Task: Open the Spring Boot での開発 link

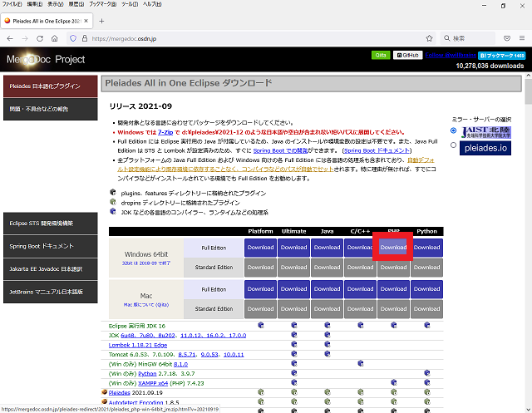Action: (x=281, y=150)
